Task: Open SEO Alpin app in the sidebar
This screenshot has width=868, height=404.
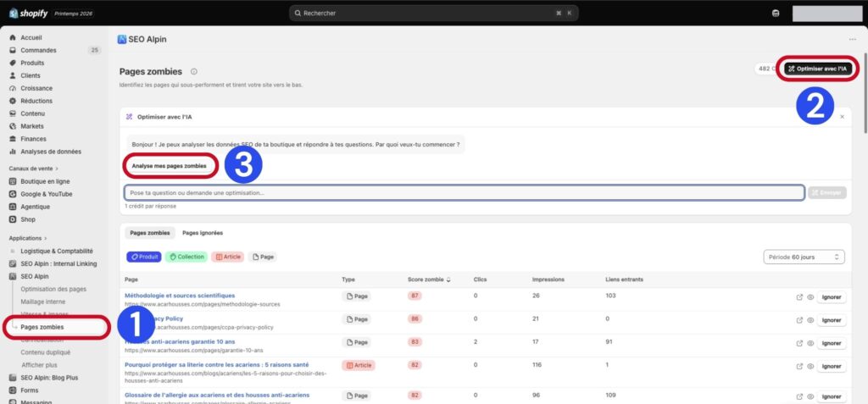Action: (x=34, y=277)
